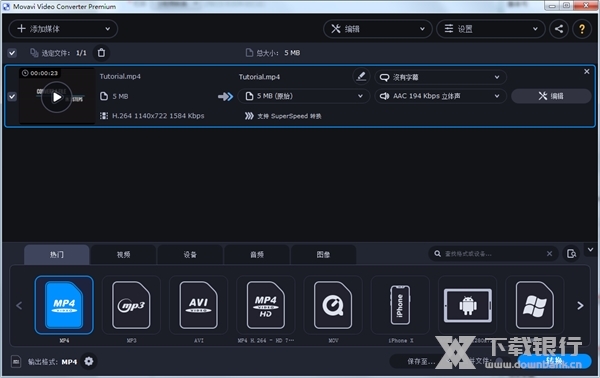Select the MP4 H.264 HD preset

tap(266, 305)
